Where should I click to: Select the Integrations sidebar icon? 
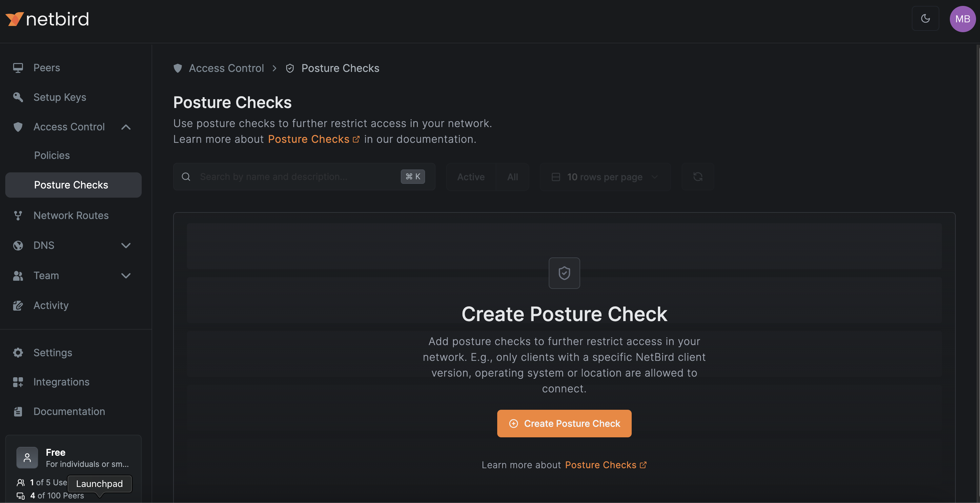[18, 382]
